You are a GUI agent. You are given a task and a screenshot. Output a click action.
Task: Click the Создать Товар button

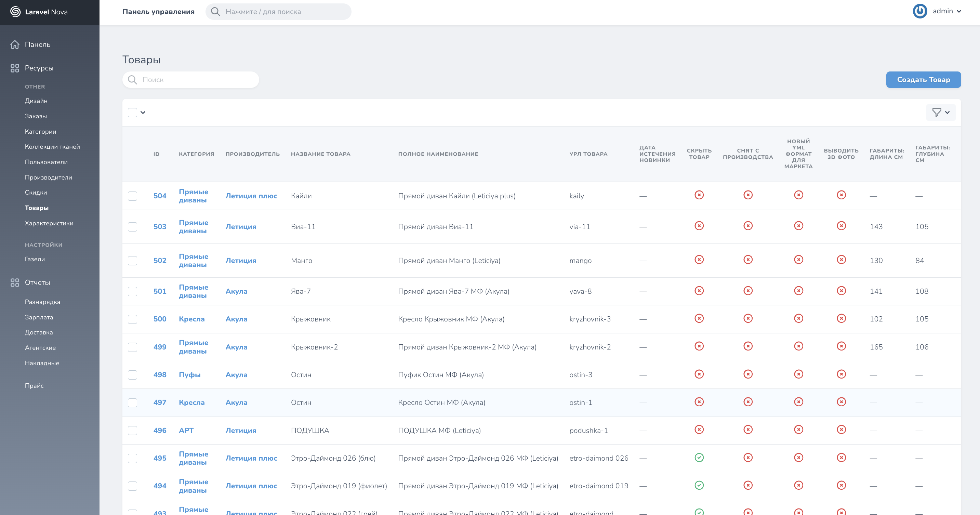[923, 80]
